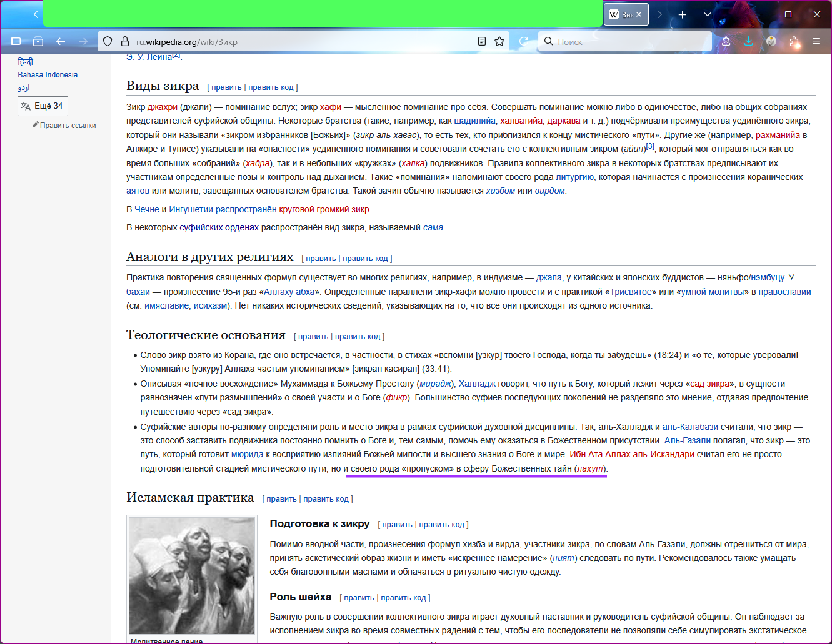Screen dimensions: 832x644
Task: Click править next to Аналоги в других религиях
Action: [321, 259]
